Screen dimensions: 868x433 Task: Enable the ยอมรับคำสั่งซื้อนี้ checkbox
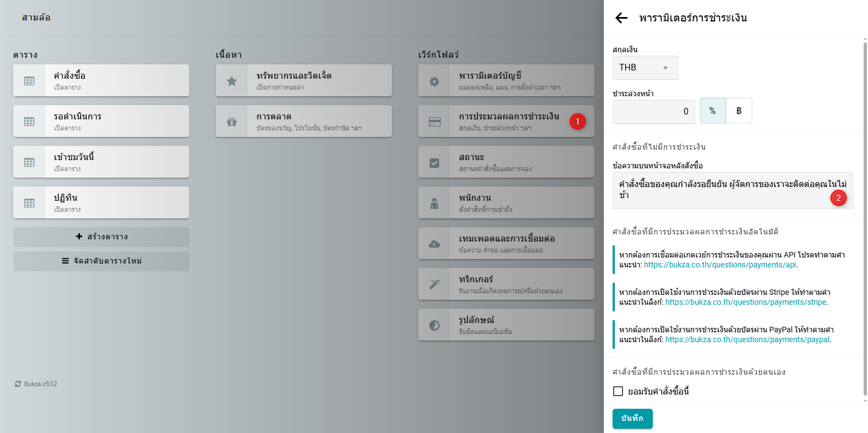click(x=618, y=391)
